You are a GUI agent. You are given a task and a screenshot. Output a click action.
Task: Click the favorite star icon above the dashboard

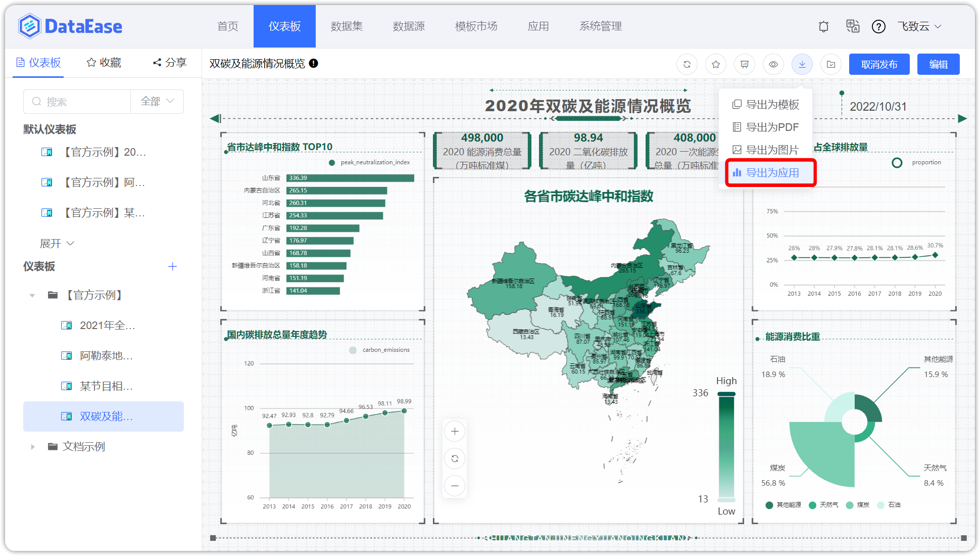716,64
